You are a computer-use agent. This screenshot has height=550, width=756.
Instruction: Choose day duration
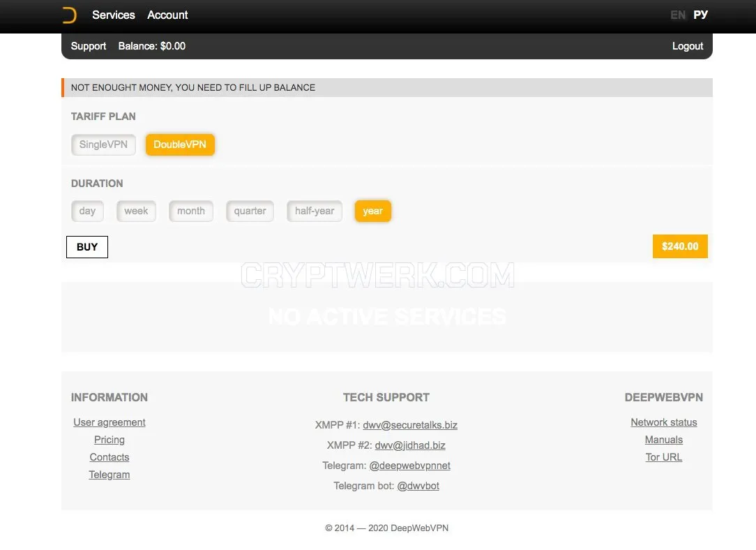pos(87,211)
